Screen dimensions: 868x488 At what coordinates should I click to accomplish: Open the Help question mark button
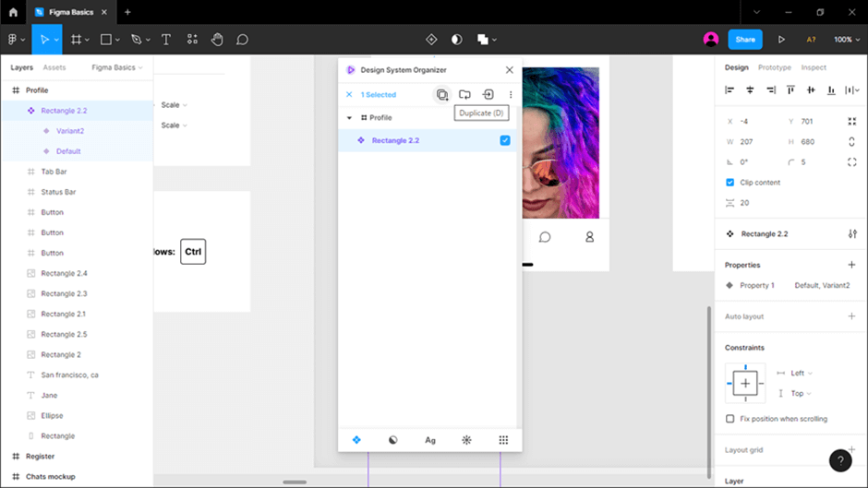pos(840,460)
